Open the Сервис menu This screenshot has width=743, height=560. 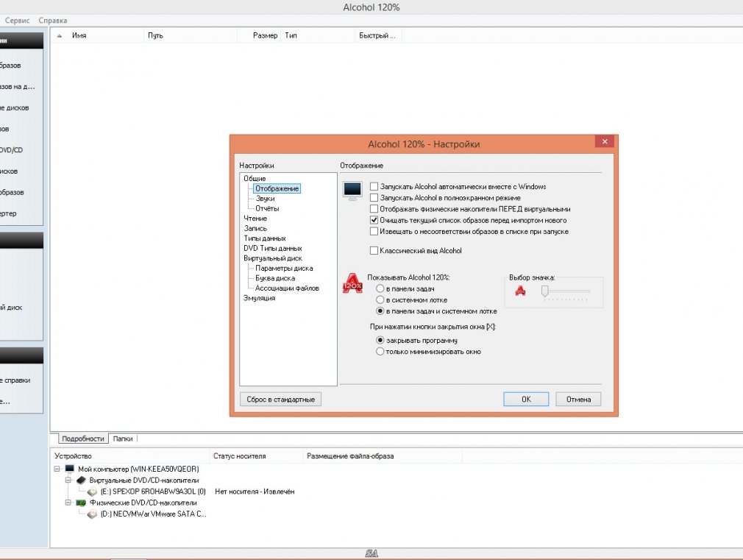(18, 21)
